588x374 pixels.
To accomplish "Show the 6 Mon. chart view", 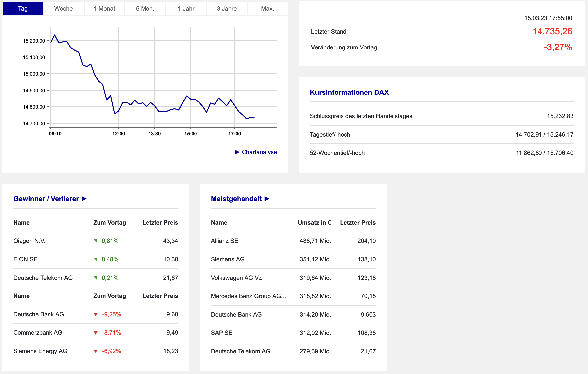I will [145, 9].
